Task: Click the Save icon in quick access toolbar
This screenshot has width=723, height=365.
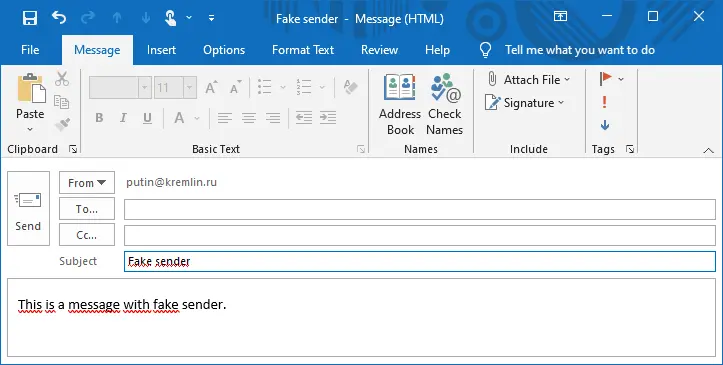Action: click(30, 18)
